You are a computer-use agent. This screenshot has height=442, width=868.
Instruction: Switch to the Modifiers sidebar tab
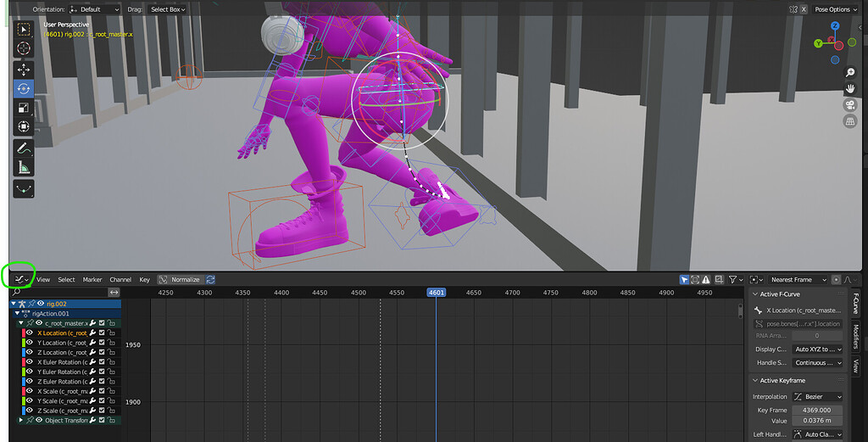856,336
